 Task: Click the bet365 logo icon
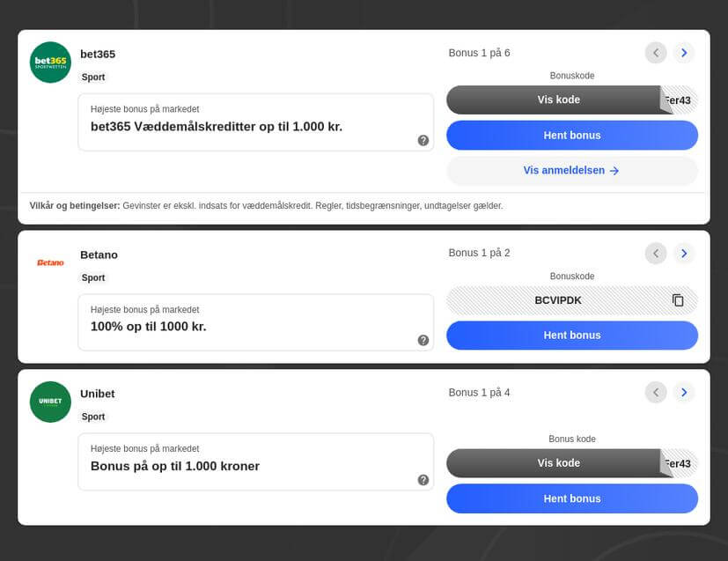(x=50, y=63)
